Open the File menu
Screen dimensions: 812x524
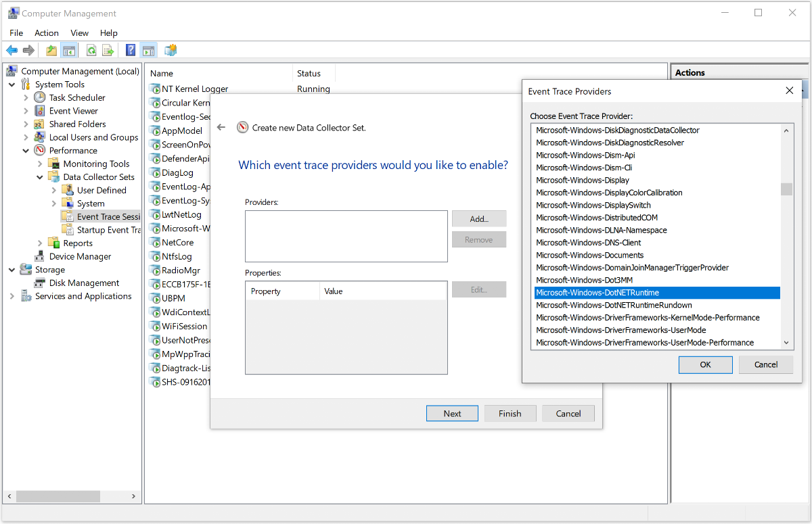click(x=16, y=32)
